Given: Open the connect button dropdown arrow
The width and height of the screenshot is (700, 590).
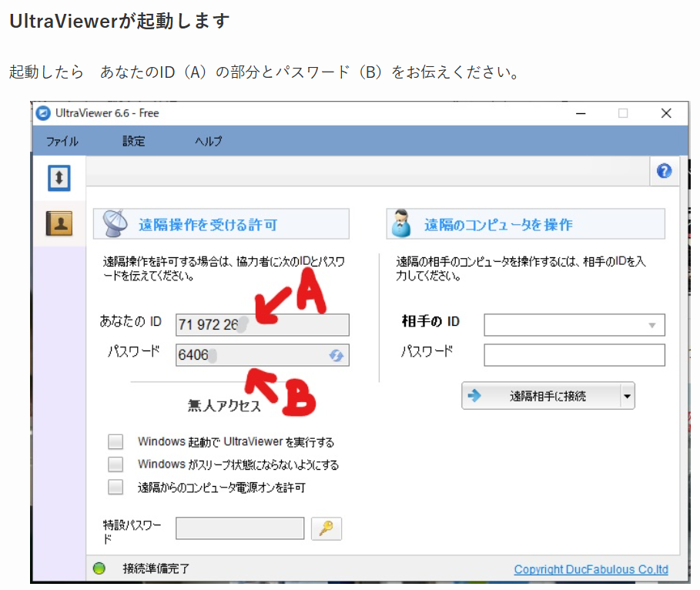Looking at the screenshot, I should click(x=628, y=396).
